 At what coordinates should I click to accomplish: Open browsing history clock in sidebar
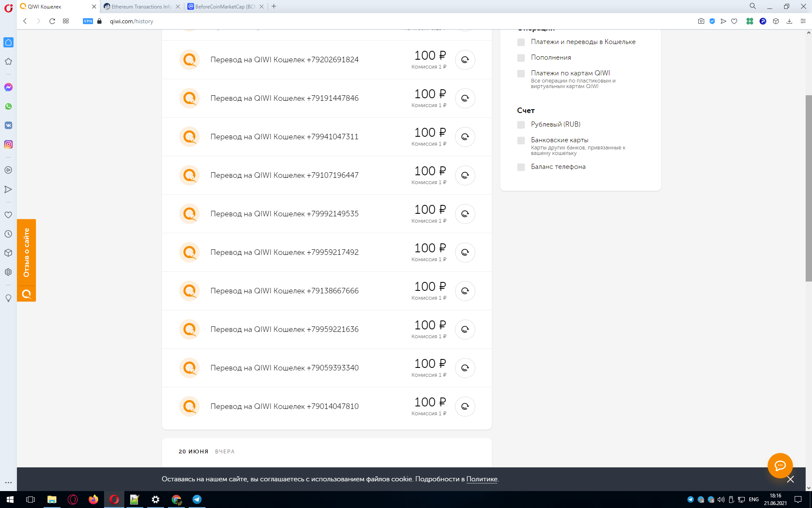coord(8,234)
